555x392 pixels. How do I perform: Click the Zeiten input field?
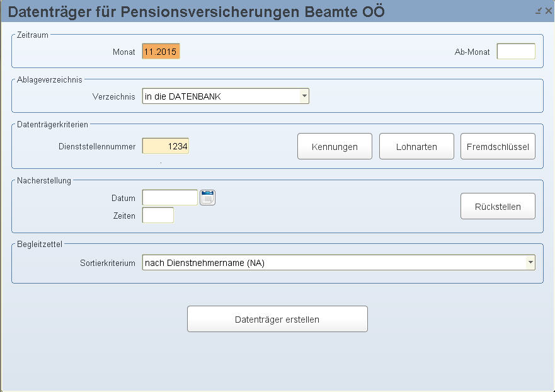(x=158, y=216)
